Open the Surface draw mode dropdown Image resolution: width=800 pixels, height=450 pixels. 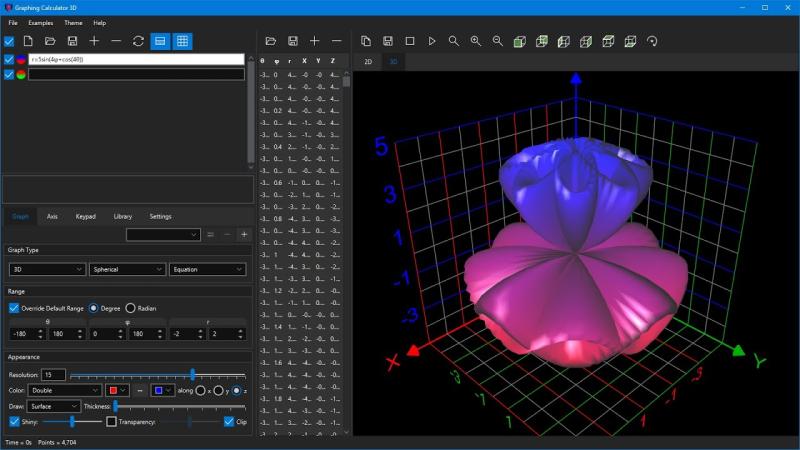coord(54,407)
